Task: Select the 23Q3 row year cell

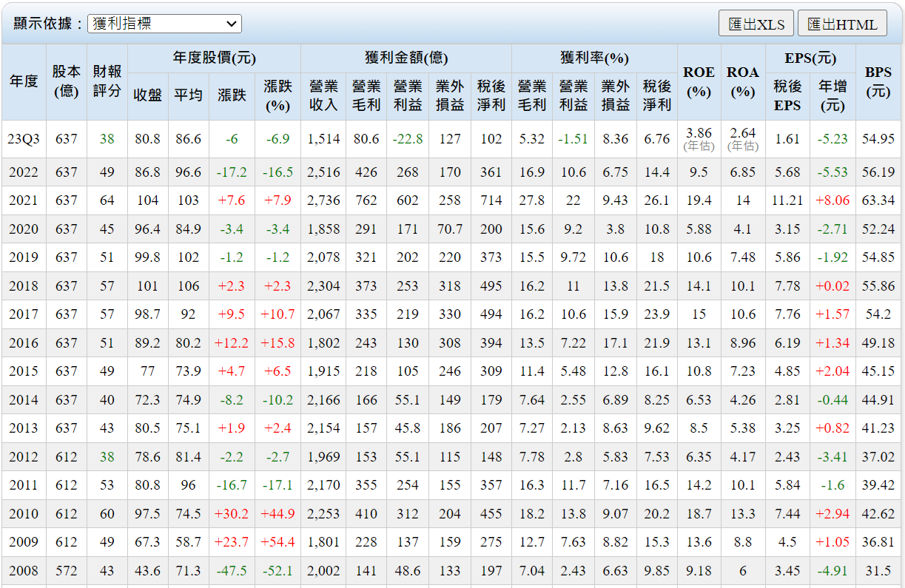Action: coord(24,139)
